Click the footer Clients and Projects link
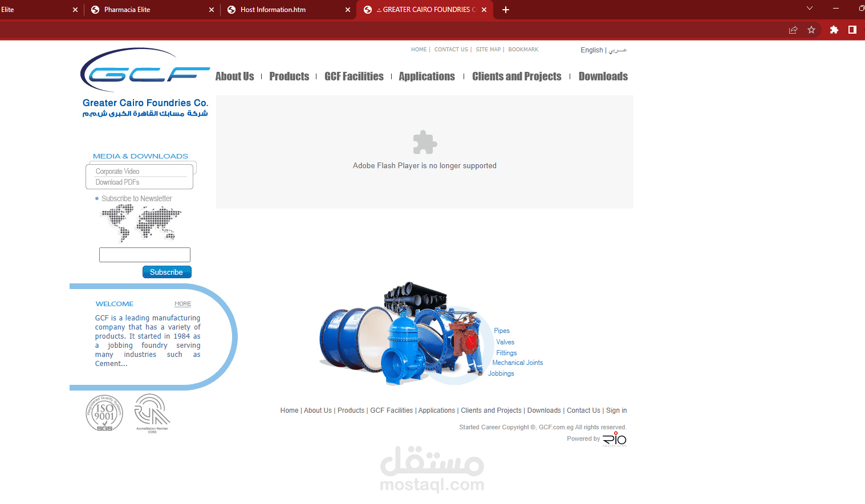This screenshot has height=504, width=865. tap(491, 410)
